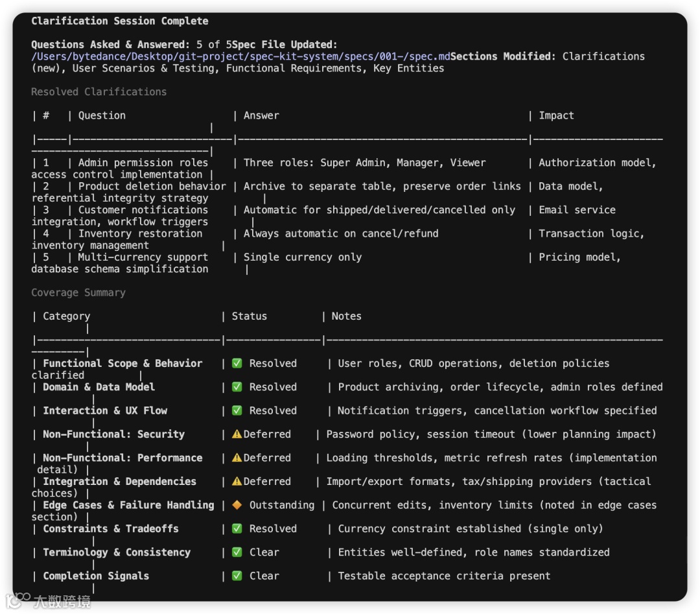Open the spec.md file path link
Screen dimensions: 700x614
coord(240,56)
